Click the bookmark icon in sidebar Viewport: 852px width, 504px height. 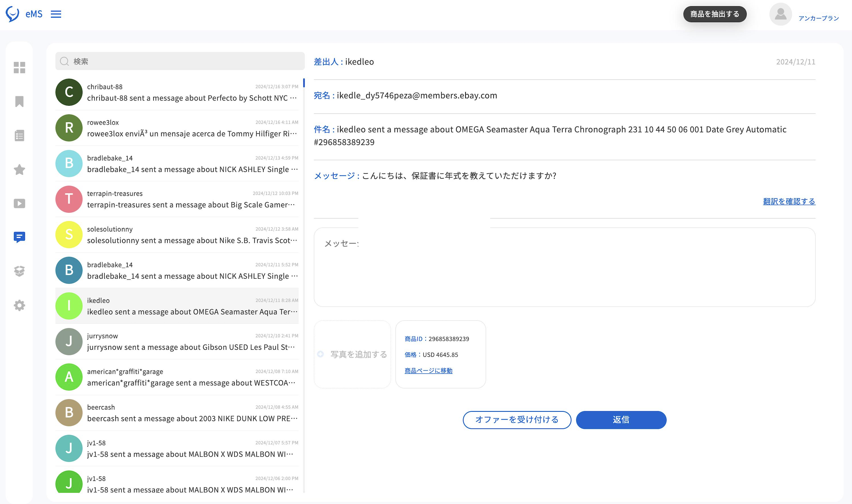click(x=19, y=102)
